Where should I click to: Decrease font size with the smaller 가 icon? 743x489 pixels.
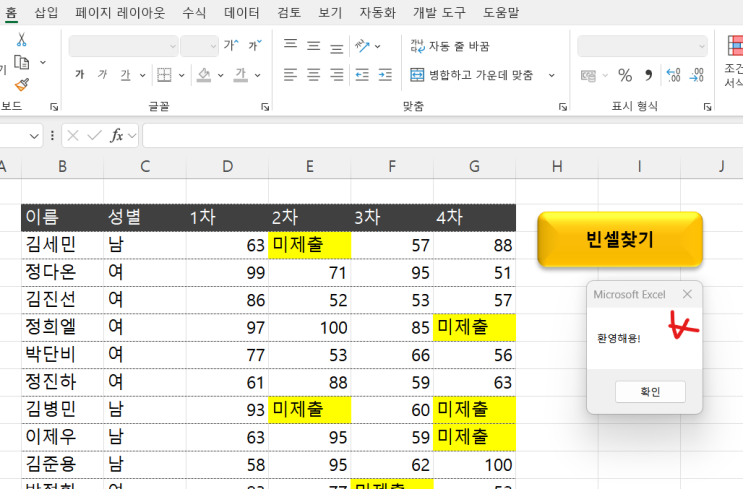[254, 45]
